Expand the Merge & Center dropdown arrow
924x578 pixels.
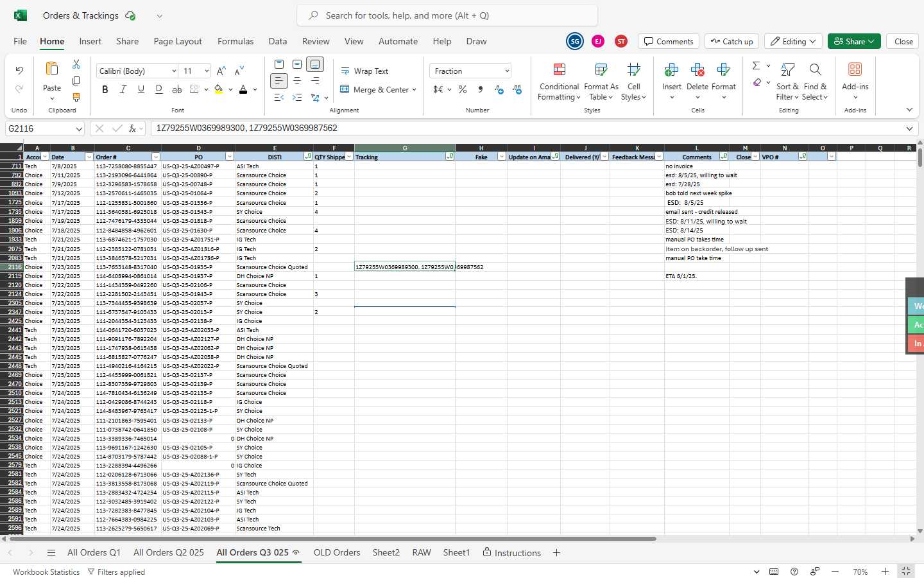point(414,90)
